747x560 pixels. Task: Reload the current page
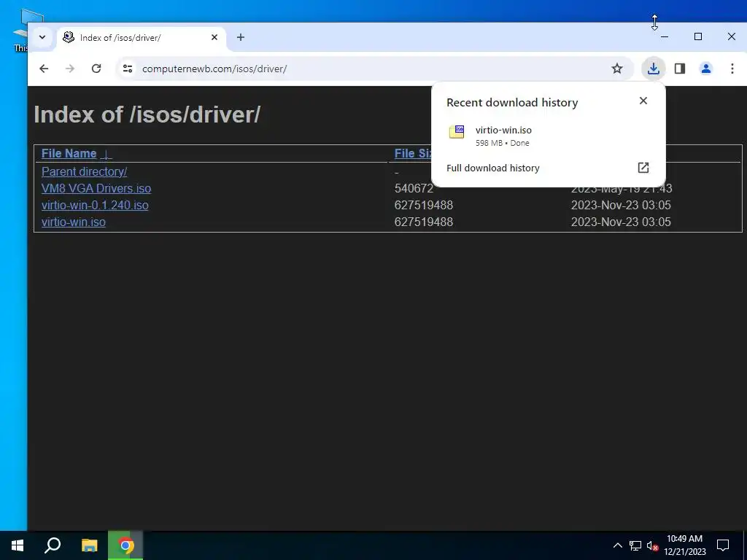96,69
